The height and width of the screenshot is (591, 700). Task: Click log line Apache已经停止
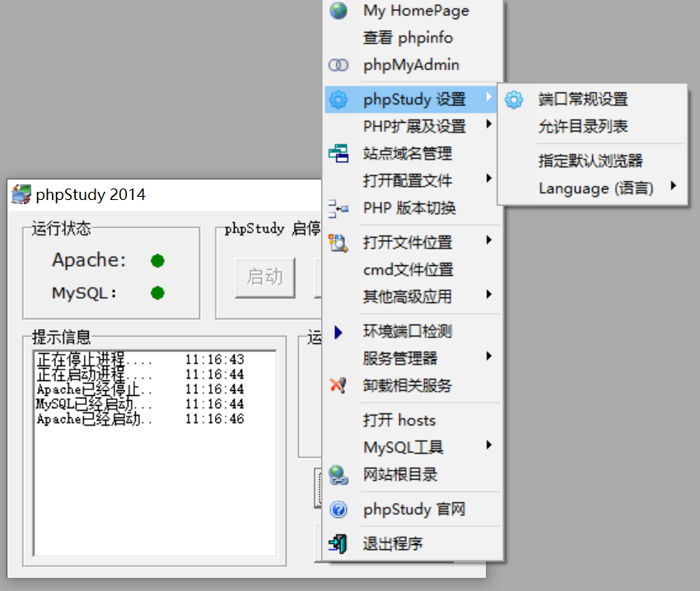point(140,389)
